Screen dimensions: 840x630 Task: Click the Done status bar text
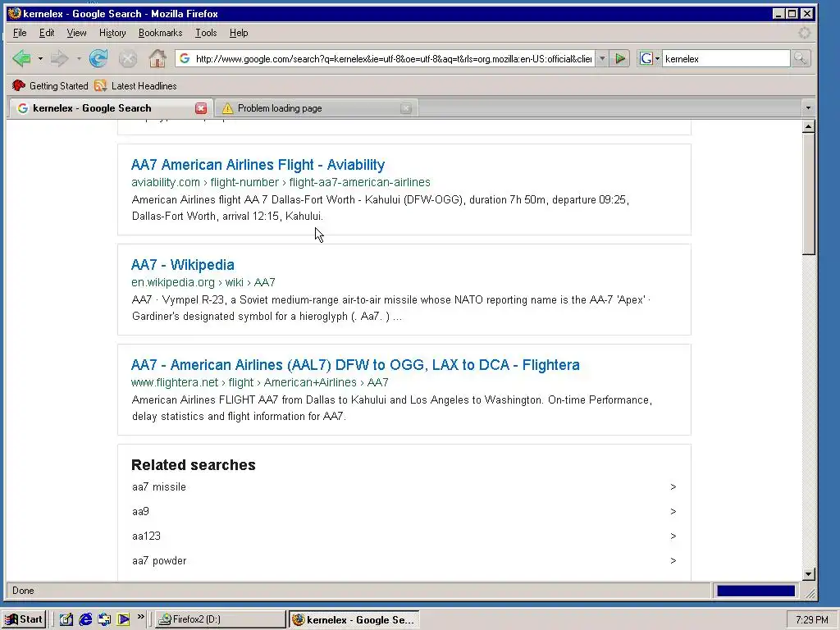coord(23,591)
